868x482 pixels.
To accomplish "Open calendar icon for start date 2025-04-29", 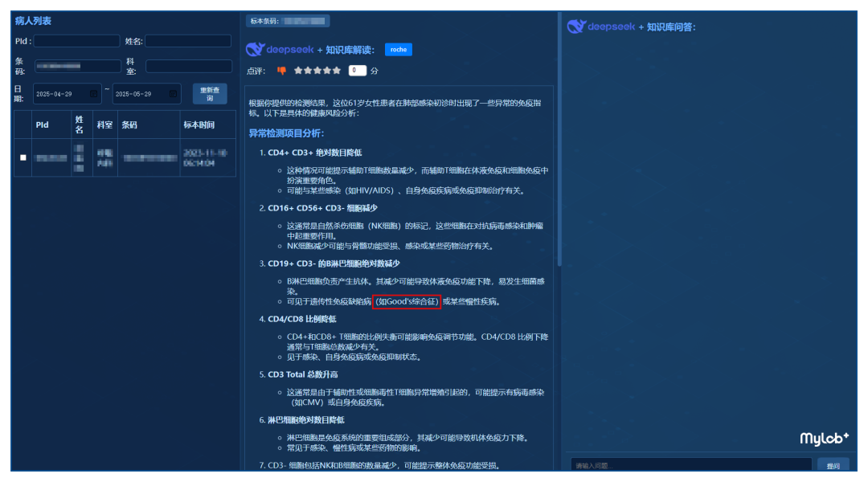I will [x=93, y=94].
